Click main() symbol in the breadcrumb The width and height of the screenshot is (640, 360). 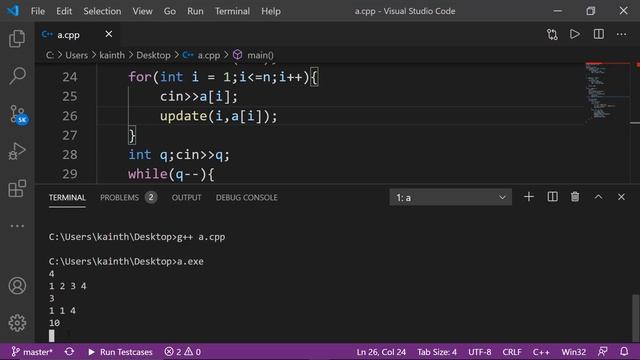point(260,55)
